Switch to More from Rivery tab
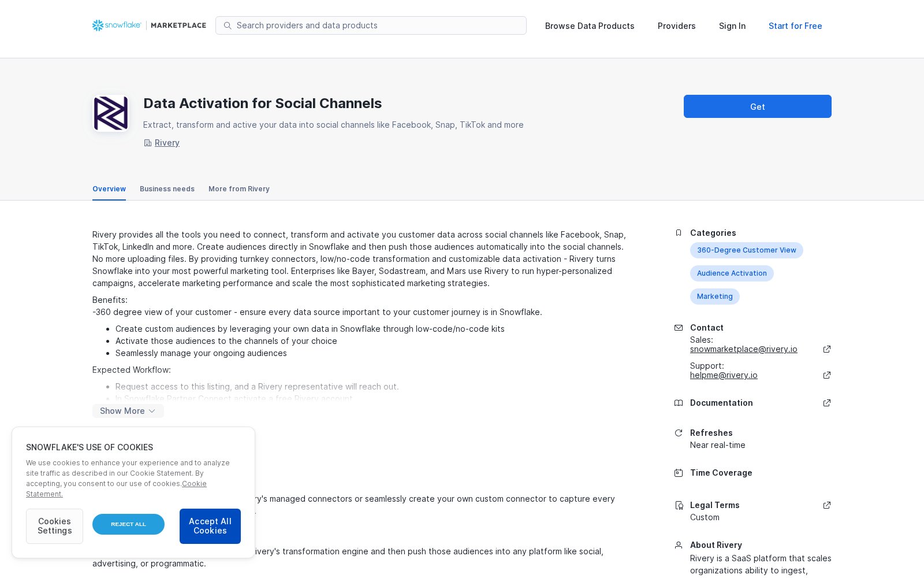The image size is (924, 578). pos(239,189)
